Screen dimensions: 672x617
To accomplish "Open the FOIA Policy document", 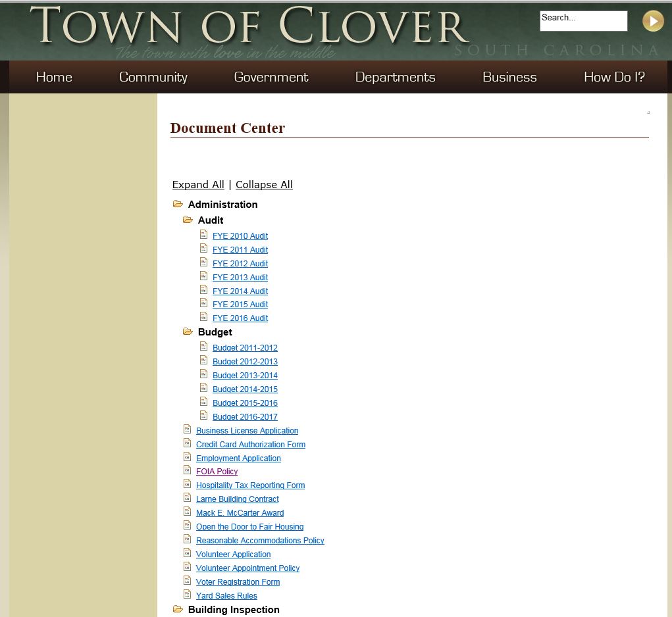I will (217, 471).
